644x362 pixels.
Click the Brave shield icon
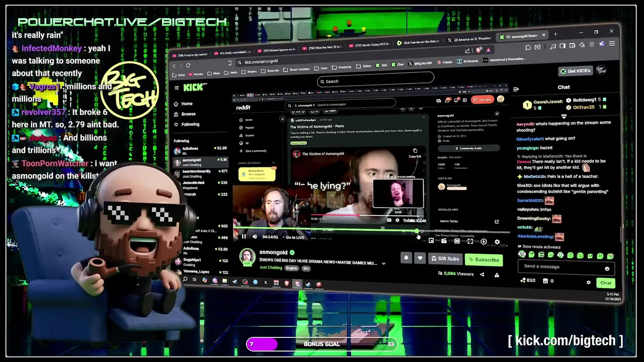point(478,50)
